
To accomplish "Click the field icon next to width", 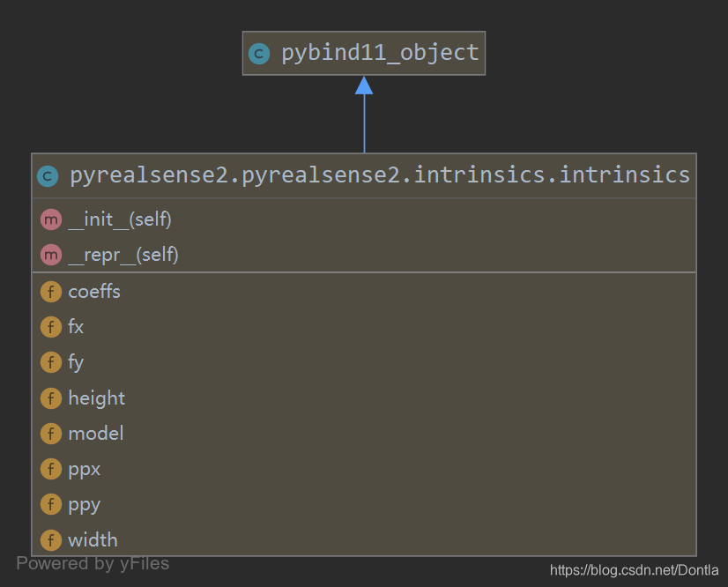I will pyautogui.click(x=51, y=540).
